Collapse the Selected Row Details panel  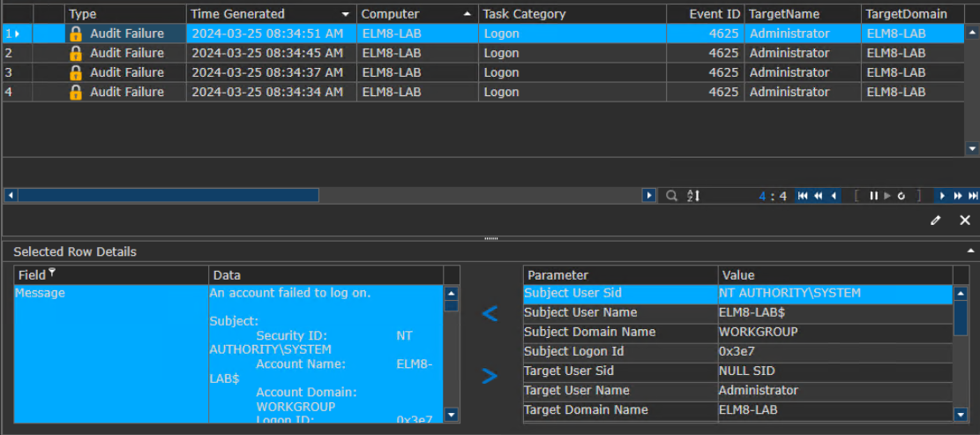tap(970, 251)
